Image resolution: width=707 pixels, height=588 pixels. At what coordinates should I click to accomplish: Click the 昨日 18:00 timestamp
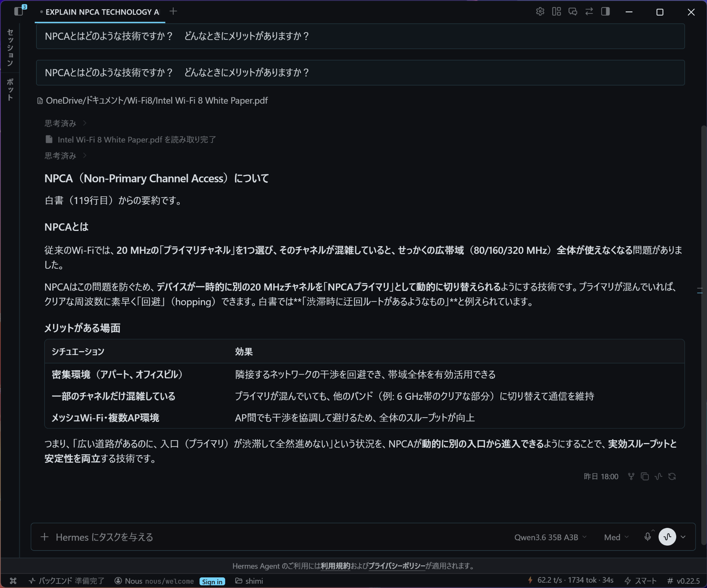pyautogui.click(x=601, y=476)
